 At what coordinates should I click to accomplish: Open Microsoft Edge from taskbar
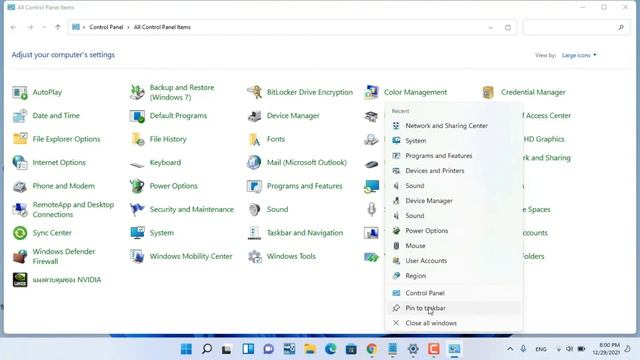click(x=331, y=349)
